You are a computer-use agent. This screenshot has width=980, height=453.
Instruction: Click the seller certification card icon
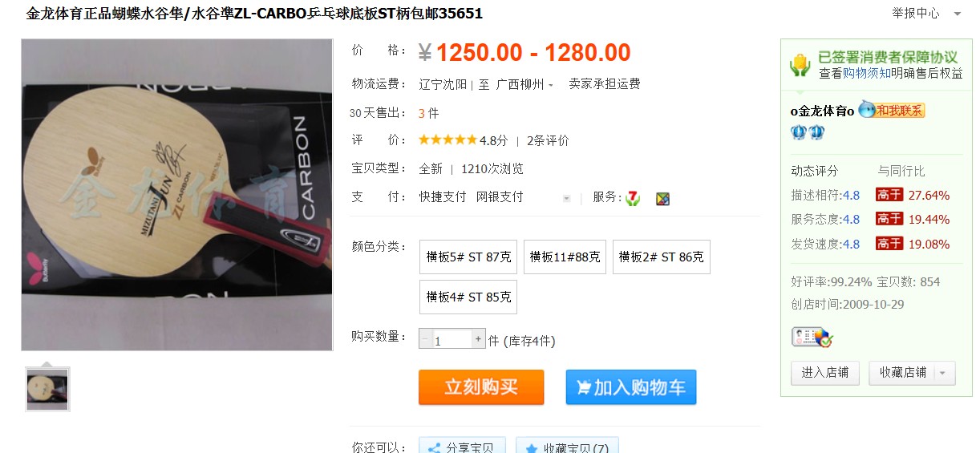(812, 337)
